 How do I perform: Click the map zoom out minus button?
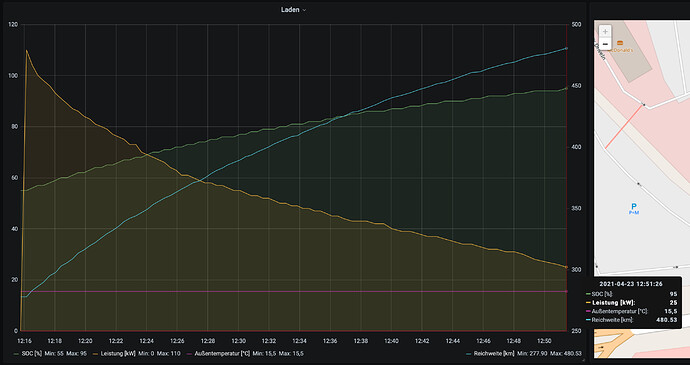coord(606,44)
